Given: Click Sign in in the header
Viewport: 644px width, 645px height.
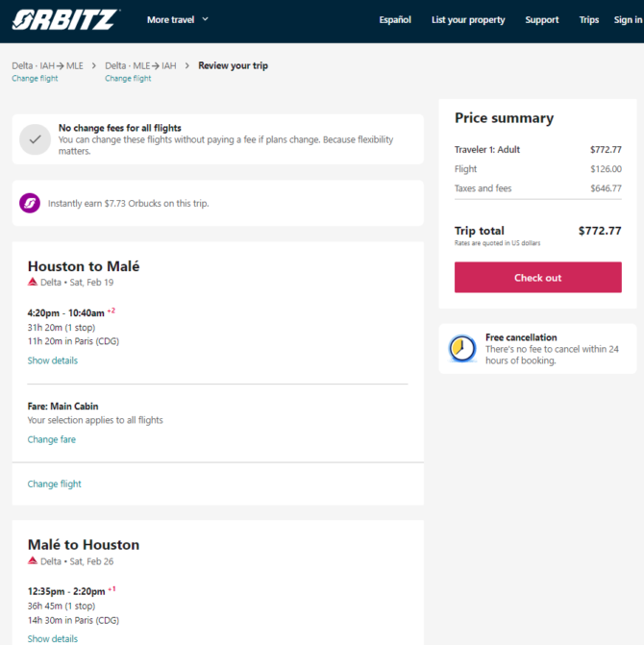Looking at the screenshot, I should pyautogui.click(x=628, y=19).
